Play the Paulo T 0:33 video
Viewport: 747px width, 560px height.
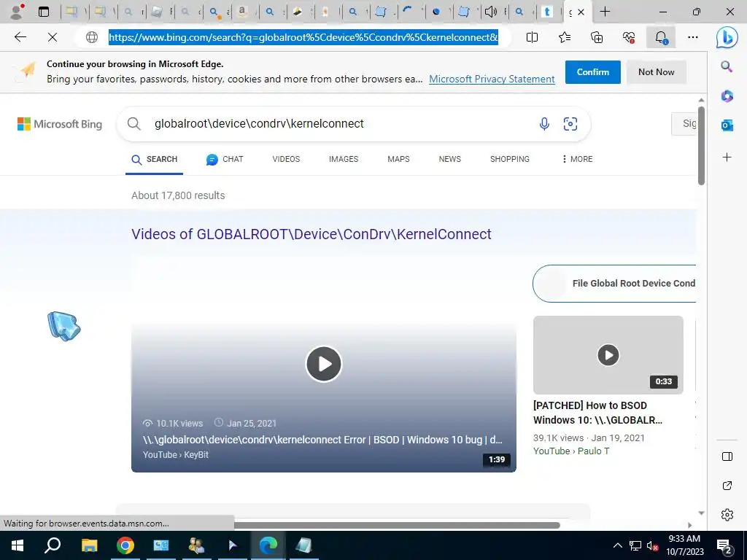(608, 355)
